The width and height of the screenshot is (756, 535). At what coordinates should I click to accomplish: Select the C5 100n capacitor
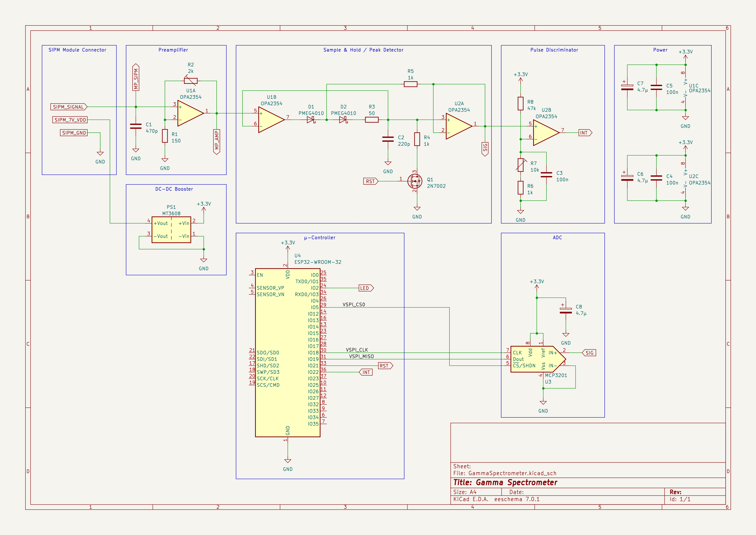[656, 87]
